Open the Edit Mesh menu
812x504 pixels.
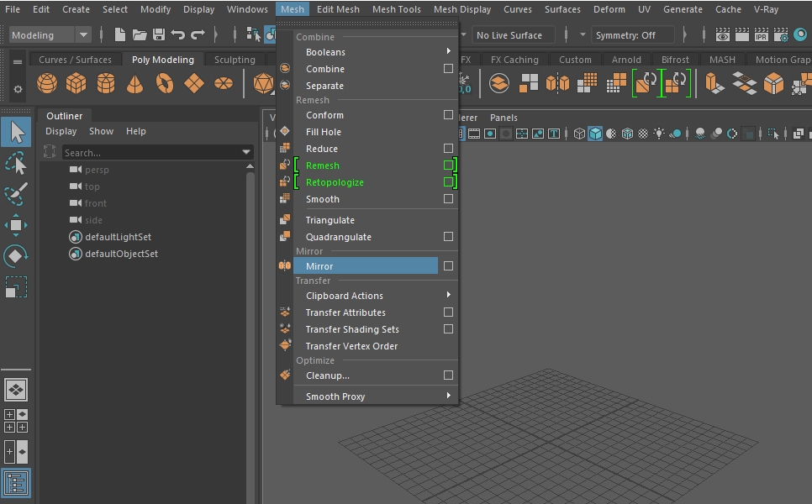(x=338, y=9)
